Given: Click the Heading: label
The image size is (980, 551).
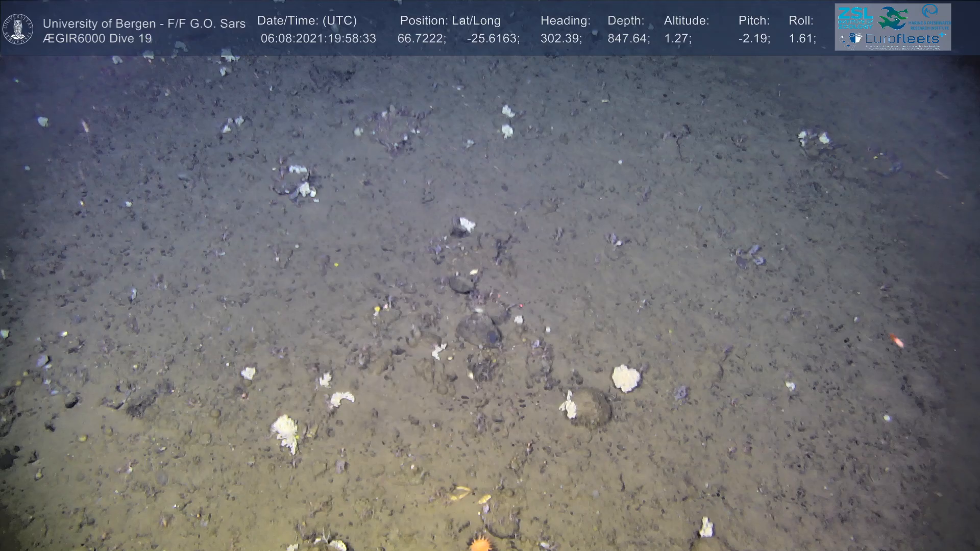Looking at the screenshot, I should pyautogui.click(x=565, y=21).
